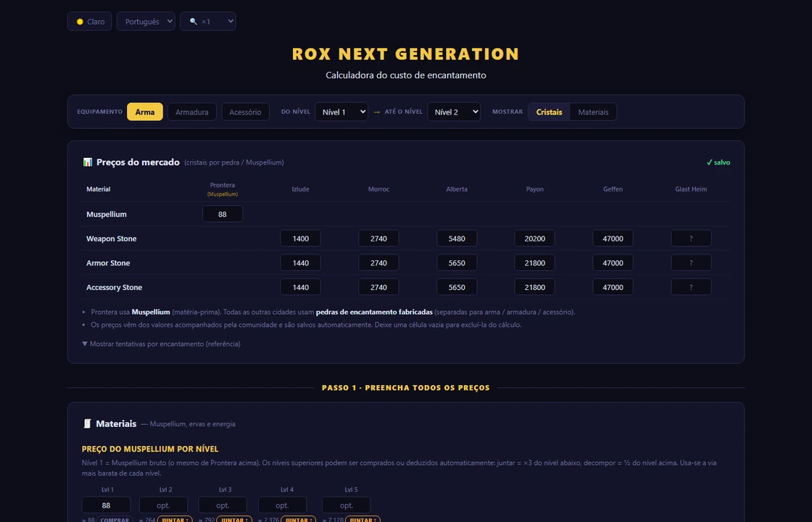Select Acessório as the equipment type
Screen dimensions: 812x522
[246, 112]
